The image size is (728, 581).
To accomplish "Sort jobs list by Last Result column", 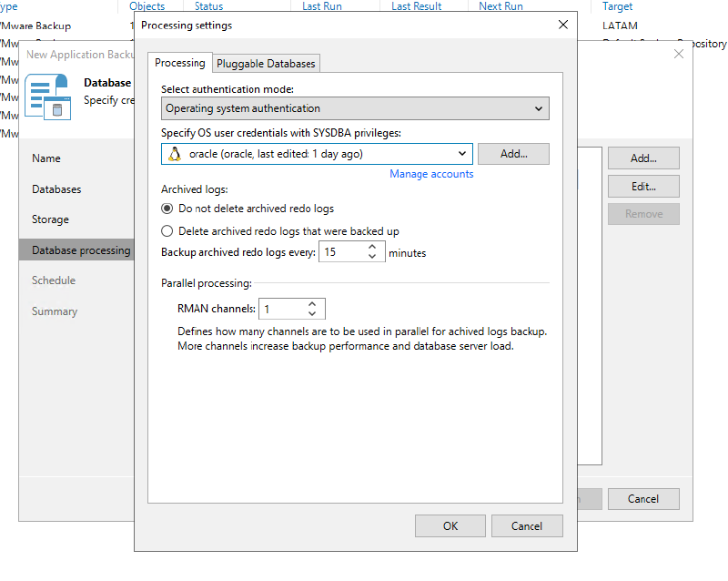I will click(416, 6).
